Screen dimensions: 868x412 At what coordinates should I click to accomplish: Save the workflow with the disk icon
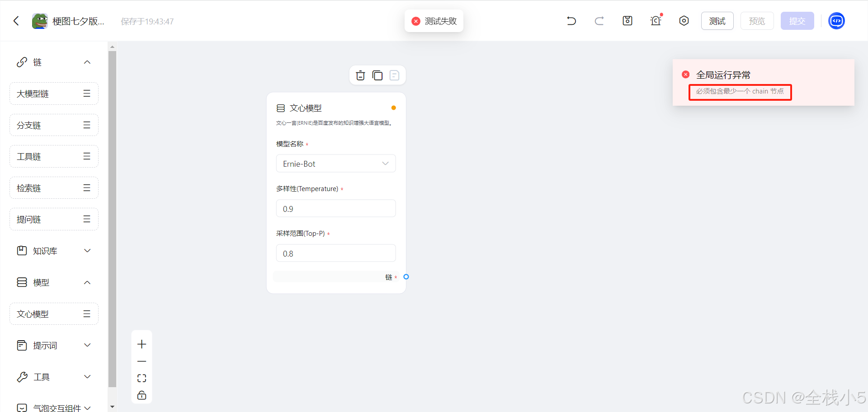tap(627, 21)
